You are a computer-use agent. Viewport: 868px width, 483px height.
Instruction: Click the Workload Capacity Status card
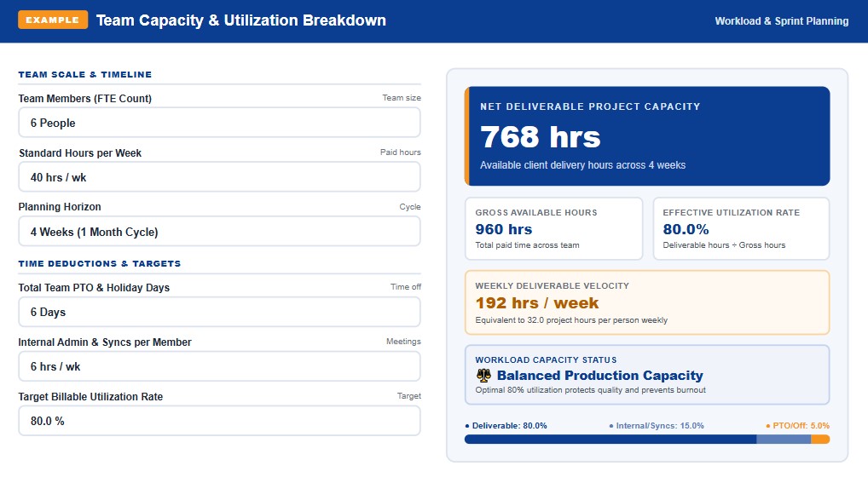(x=647, y=375)
